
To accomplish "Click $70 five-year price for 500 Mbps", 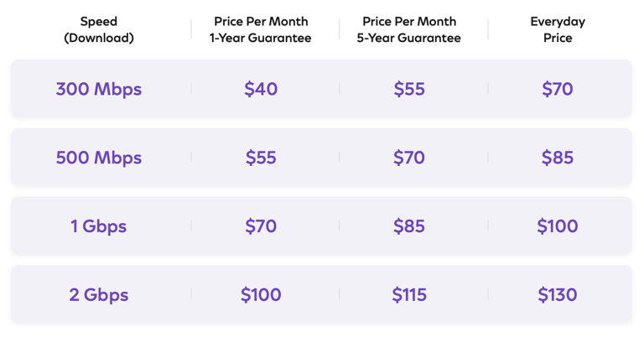I will pyautogui.click(x=409, y=158).
